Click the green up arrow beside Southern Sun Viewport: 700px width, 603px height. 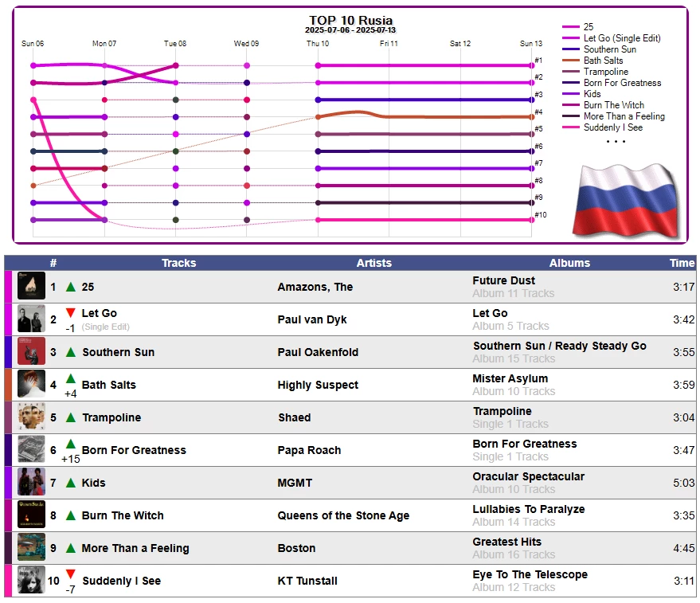pos(71,352)
